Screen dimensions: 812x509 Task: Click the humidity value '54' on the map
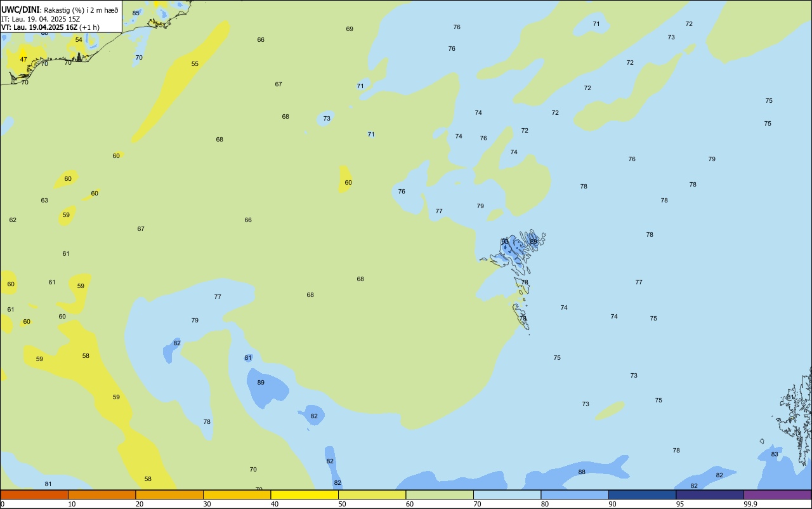tap(79, 39)
